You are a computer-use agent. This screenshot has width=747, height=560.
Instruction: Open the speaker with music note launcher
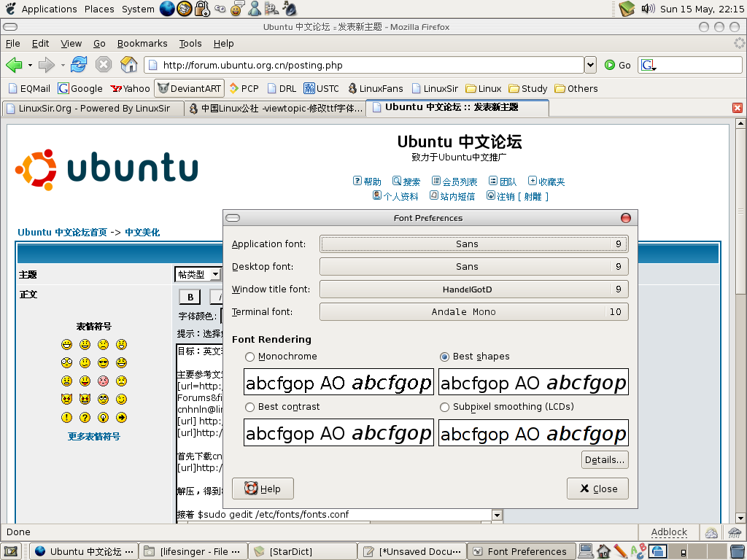pos(289,9)
